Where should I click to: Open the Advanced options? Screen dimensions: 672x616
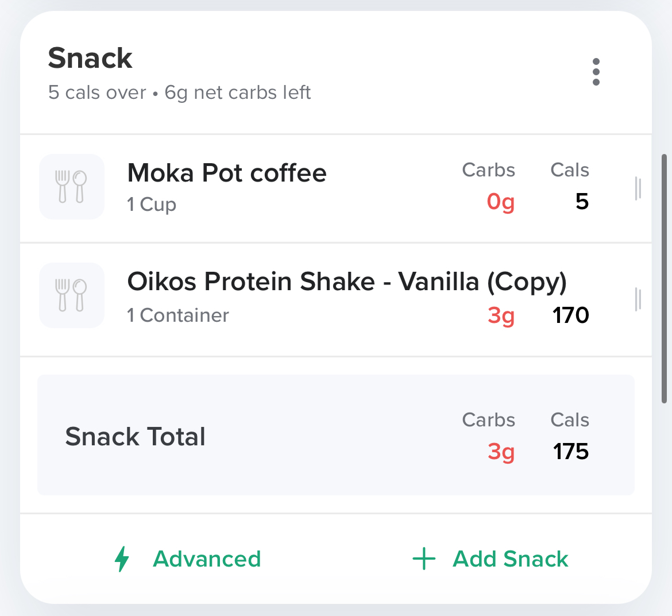pyautogui.click(x=207, y=559)
